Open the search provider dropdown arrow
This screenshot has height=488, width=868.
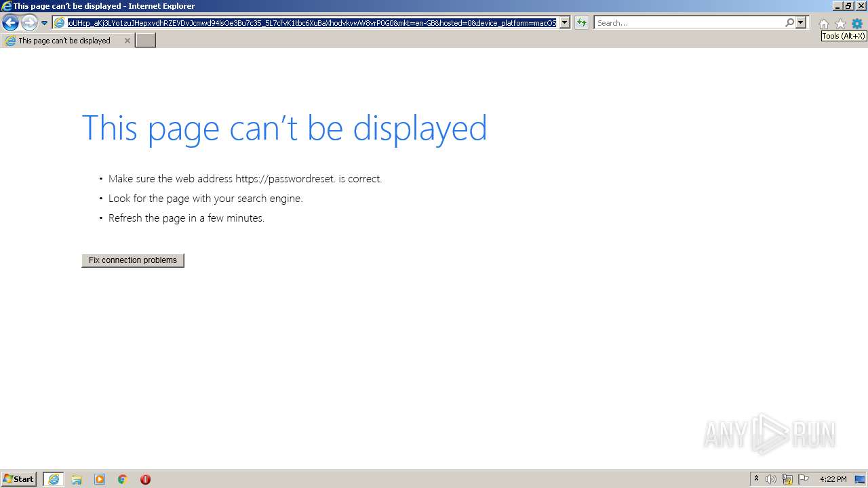[x=801, y=23]
